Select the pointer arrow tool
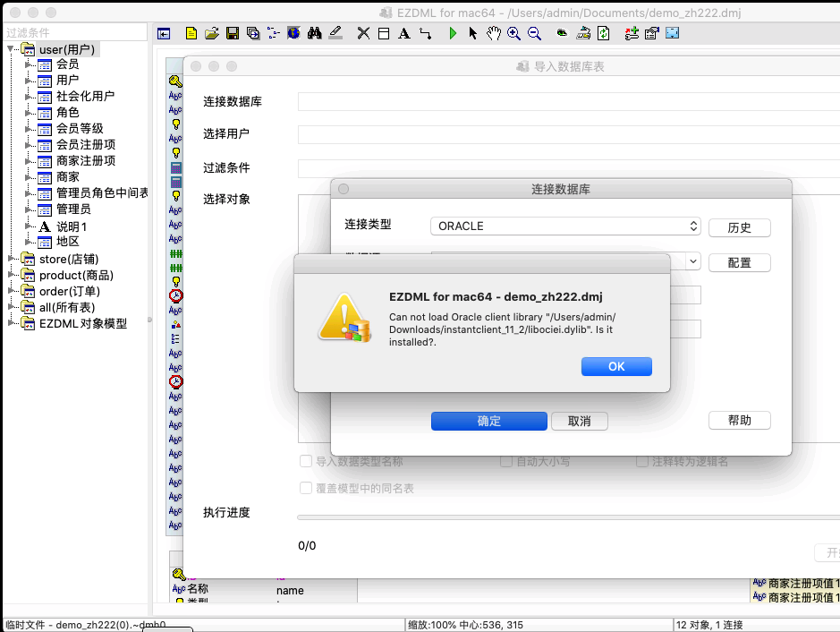Screen dimensions: 840x632 472,33
